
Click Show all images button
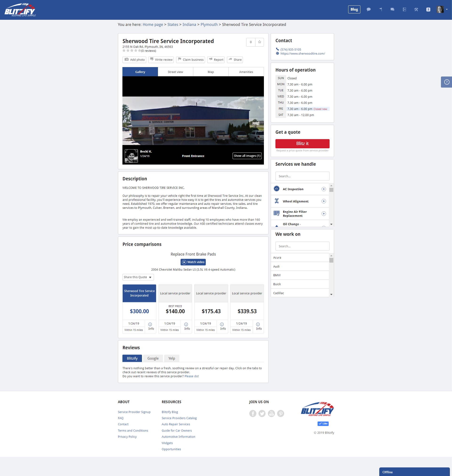[247, 156]
